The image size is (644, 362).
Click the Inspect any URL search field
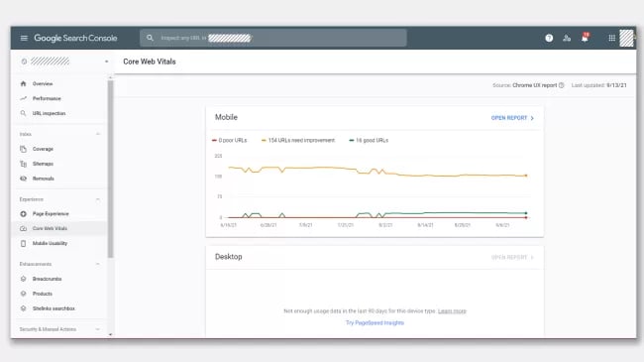point(273,38)
